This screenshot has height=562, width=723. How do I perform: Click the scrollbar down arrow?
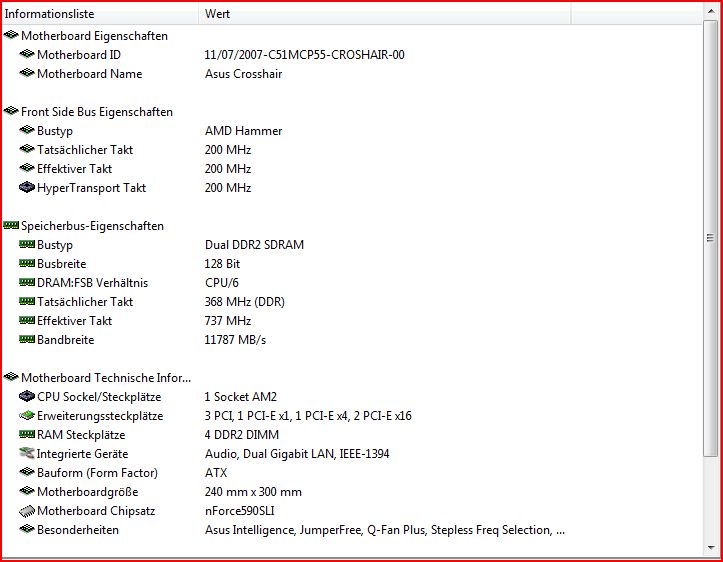(711, 548)
